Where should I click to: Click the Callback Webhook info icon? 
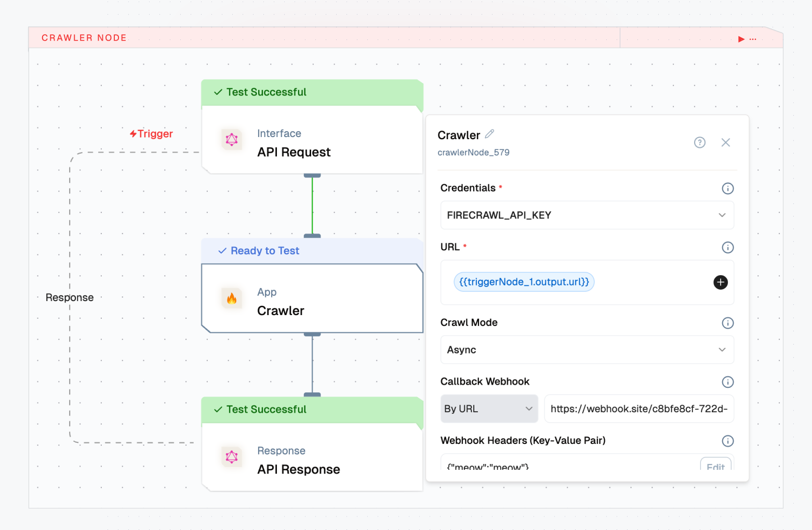(728, 382)
